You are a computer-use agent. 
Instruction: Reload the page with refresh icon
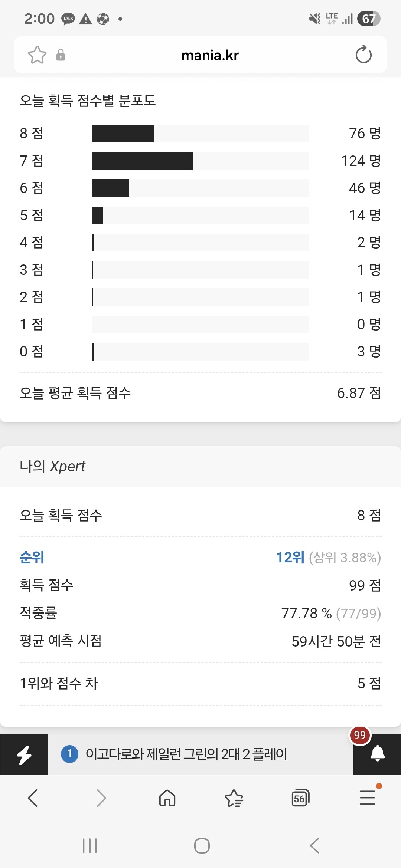pos(363,55)
